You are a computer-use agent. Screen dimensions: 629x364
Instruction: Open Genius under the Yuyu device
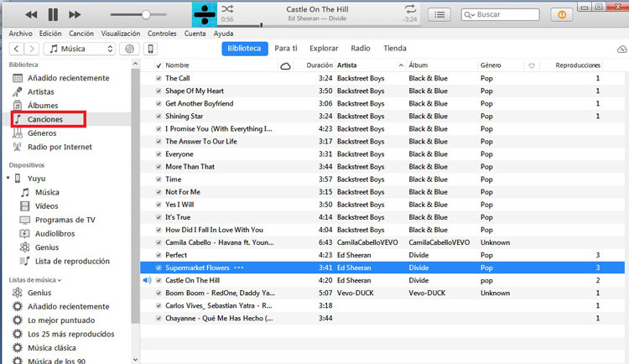[46, 247]
